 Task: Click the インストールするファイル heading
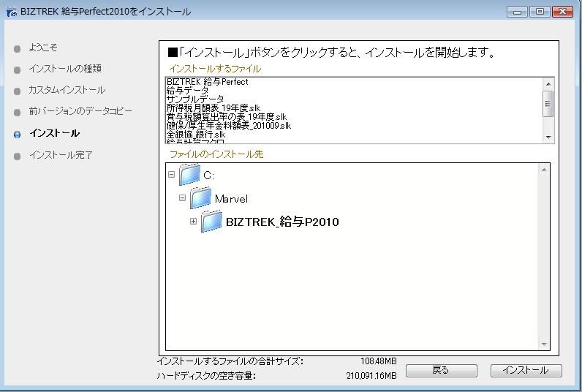[215, 69]
